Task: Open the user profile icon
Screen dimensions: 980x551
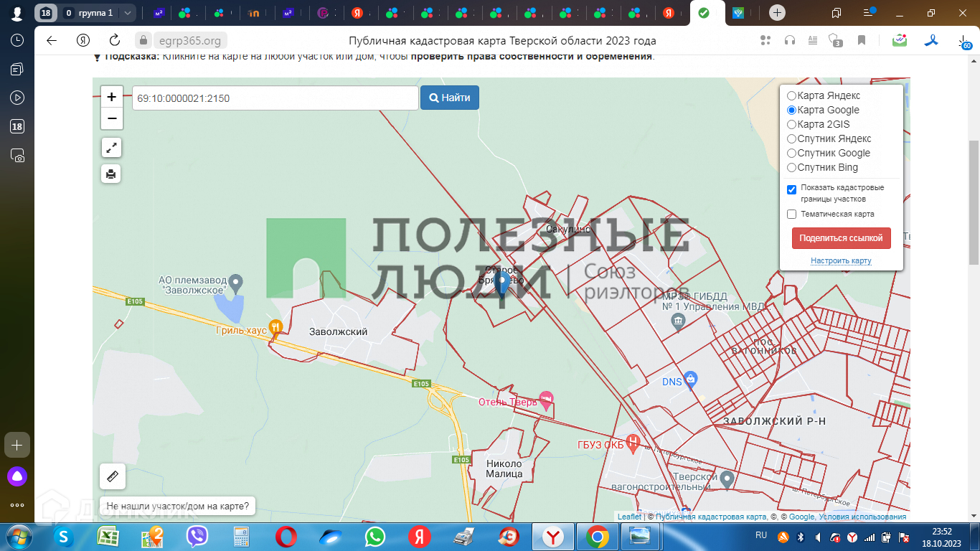Action: click(17, 13)
